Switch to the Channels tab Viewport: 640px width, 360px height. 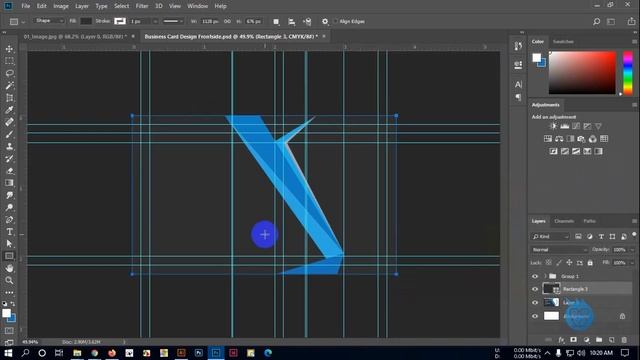point(564,221)
